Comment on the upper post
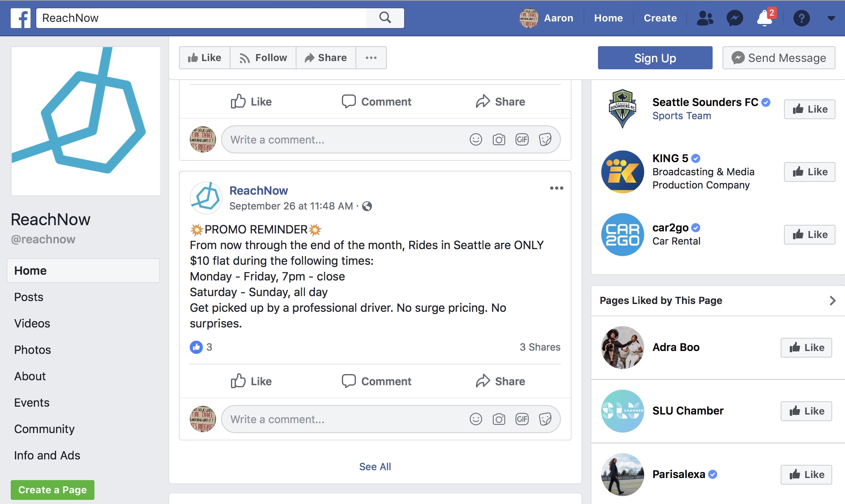Viewport: 845px width, 504px height. tap(376, 101)
